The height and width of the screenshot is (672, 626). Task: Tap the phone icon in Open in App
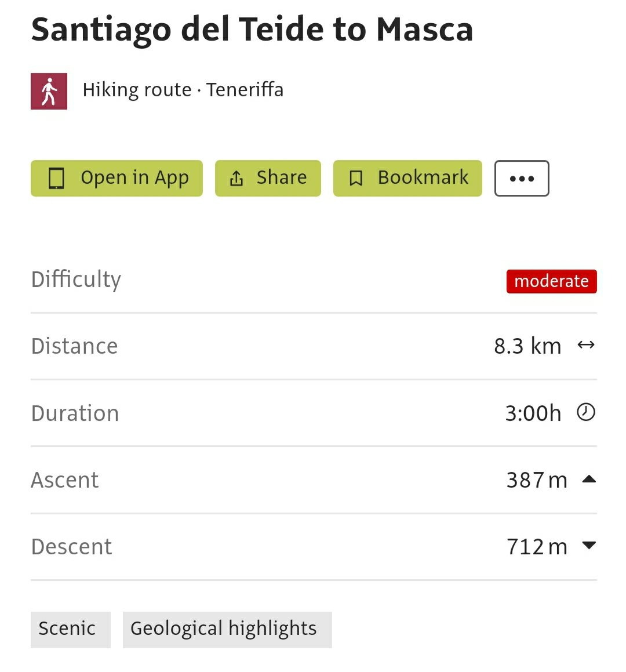(x=56, y=178)
